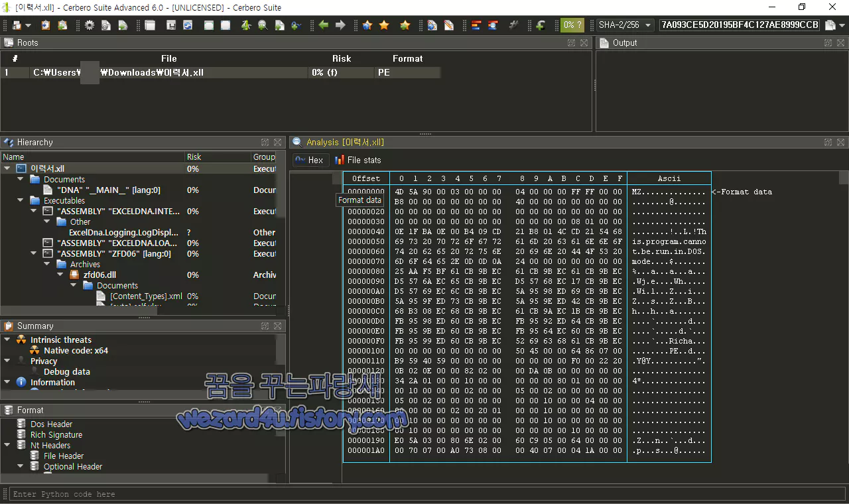Collapse the Nt Headers format node

pyautogui.click(x=7, y=445)
